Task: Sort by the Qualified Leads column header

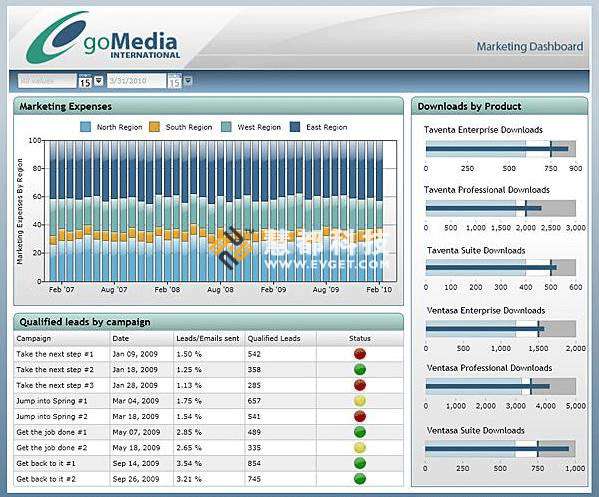Action: coord(280,338)
